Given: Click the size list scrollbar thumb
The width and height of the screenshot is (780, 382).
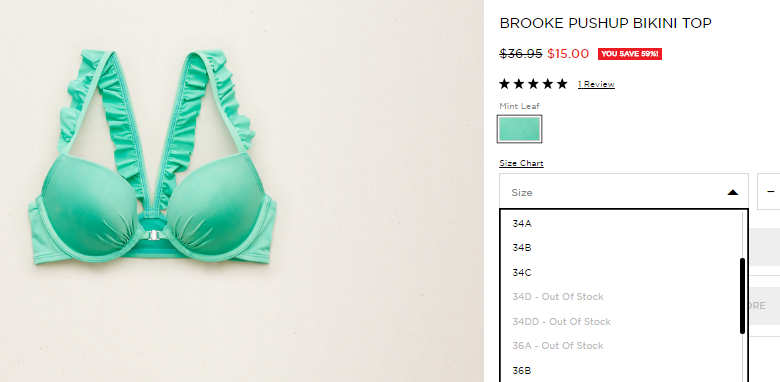Looking at the screenshot, I should (x=742, y=295).
